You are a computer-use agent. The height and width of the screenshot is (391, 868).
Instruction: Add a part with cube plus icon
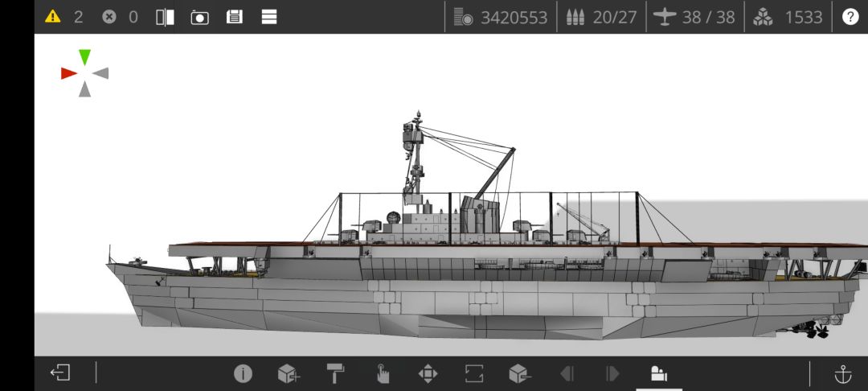coord(289,374)
